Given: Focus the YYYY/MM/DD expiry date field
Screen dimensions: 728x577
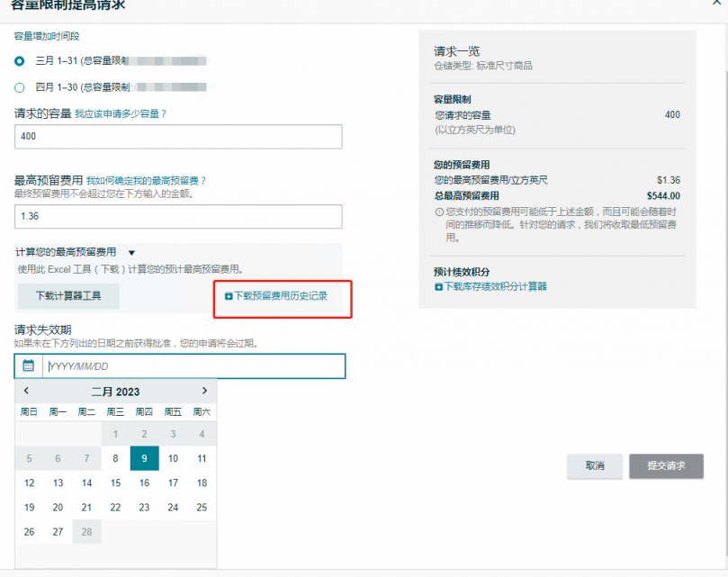Looking at the screenshot, I should [x=194, y=366].
